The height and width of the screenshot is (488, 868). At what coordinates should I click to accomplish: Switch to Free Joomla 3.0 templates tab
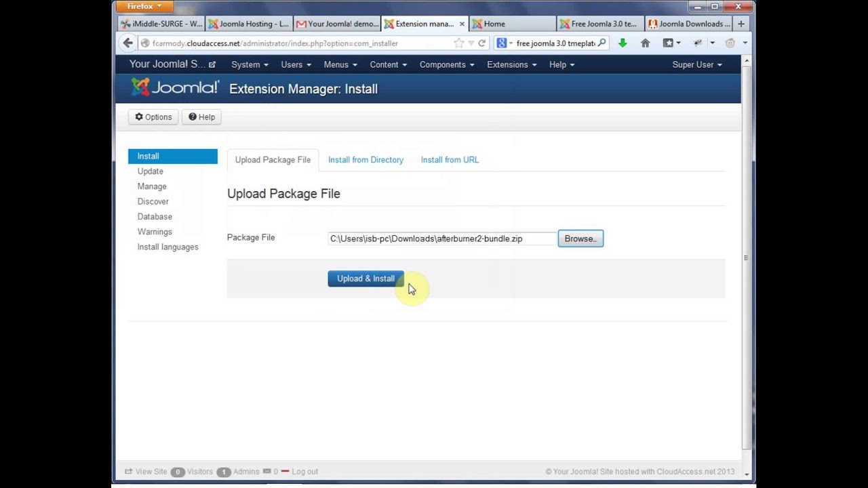pyautogui.click(x=599, y=24)
